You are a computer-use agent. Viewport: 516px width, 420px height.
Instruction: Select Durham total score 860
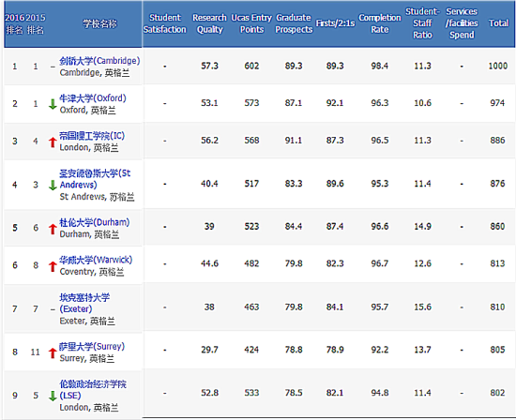click(497, 226)
